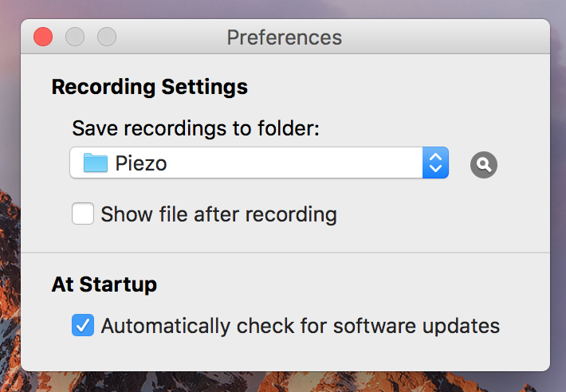Click the blue Piezo folder icon
This screenshot has height=392, width=566.
[96, 163]
